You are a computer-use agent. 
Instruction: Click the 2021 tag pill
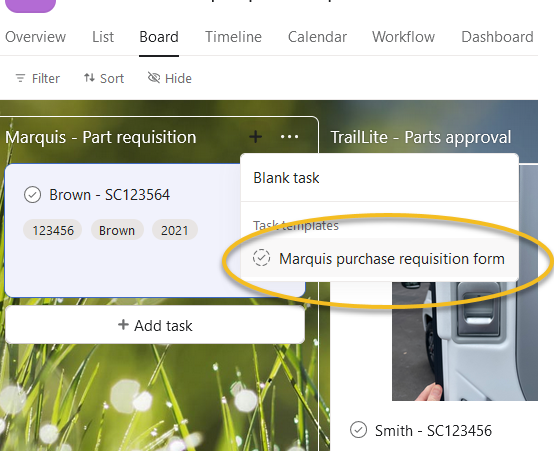[175, 230]
